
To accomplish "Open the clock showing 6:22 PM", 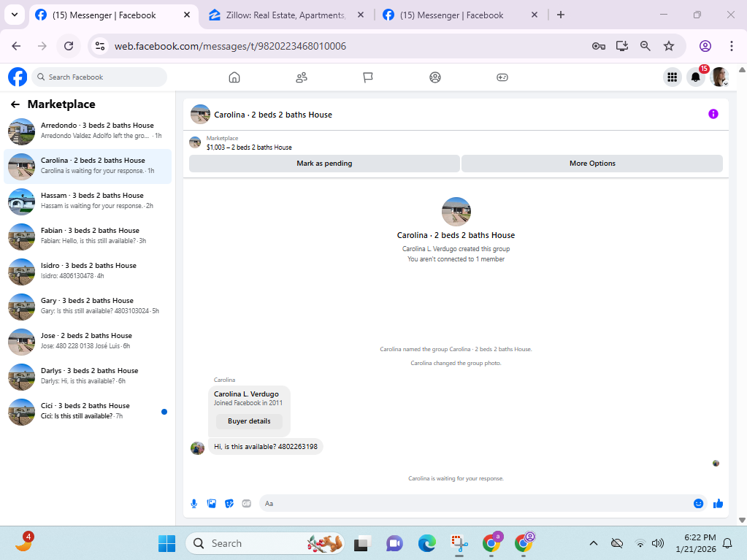I will tap(696, 543).
